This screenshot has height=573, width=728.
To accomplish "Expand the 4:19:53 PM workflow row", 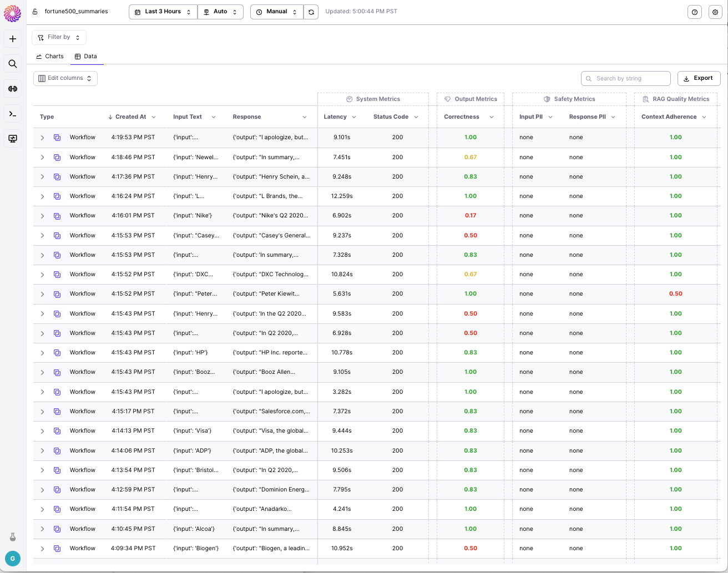I will pyautogui.click(x=42, y=138).
